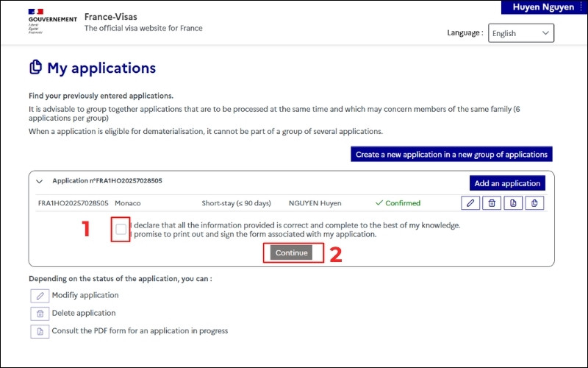Click the application reference FRA1HO20257028505 in the row
This screenshot has width=588, height=368.
73,203
